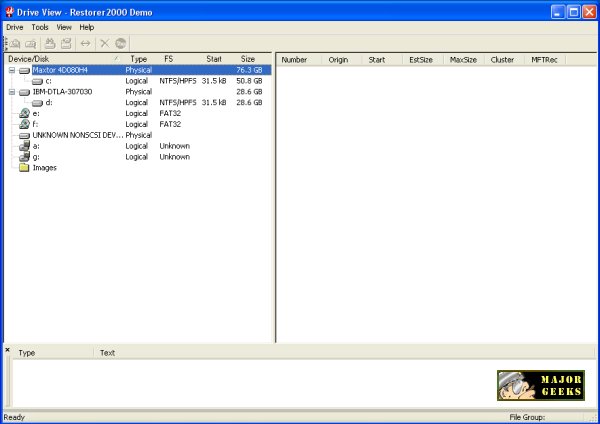Click NTFS/HPFS cell in c: row

pyautogui.click(x=178, y=81)
